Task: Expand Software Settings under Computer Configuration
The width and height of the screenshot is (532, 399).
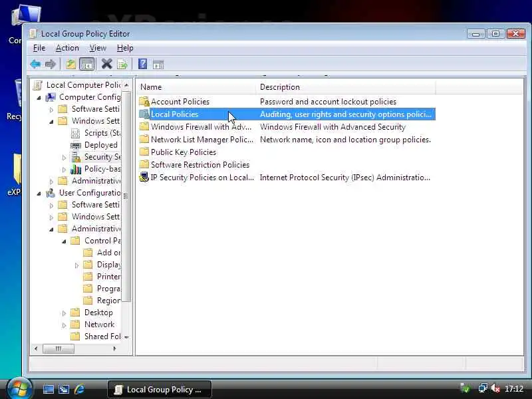Action: click(51, 110)
